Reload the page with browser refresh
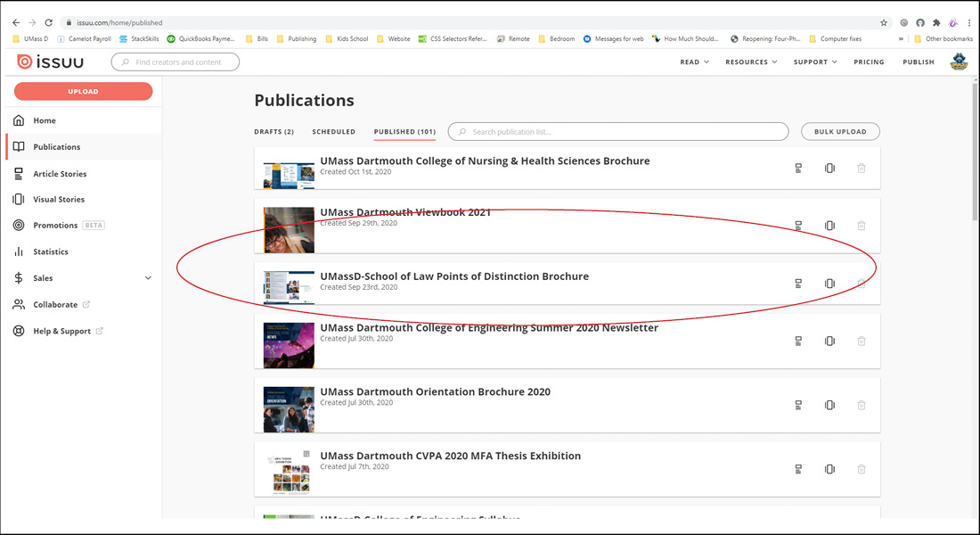This screenshot has width=980, height=535. pos(48,22)
